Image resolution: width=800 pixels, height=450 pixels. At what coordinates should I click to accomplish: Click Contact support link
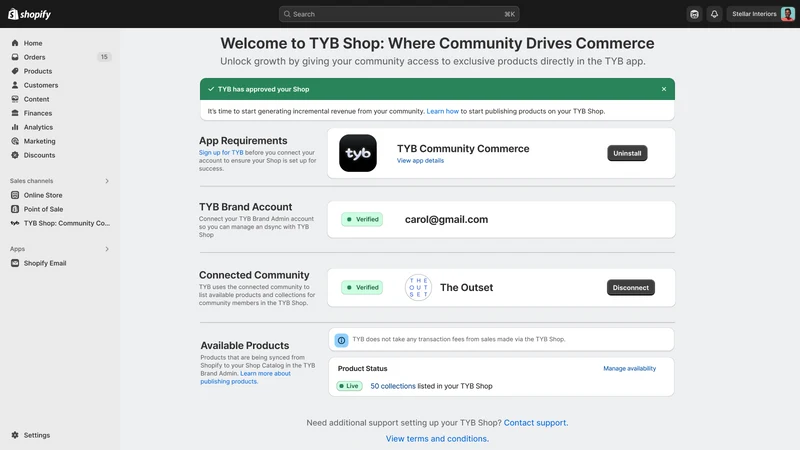tap(536, 423)
